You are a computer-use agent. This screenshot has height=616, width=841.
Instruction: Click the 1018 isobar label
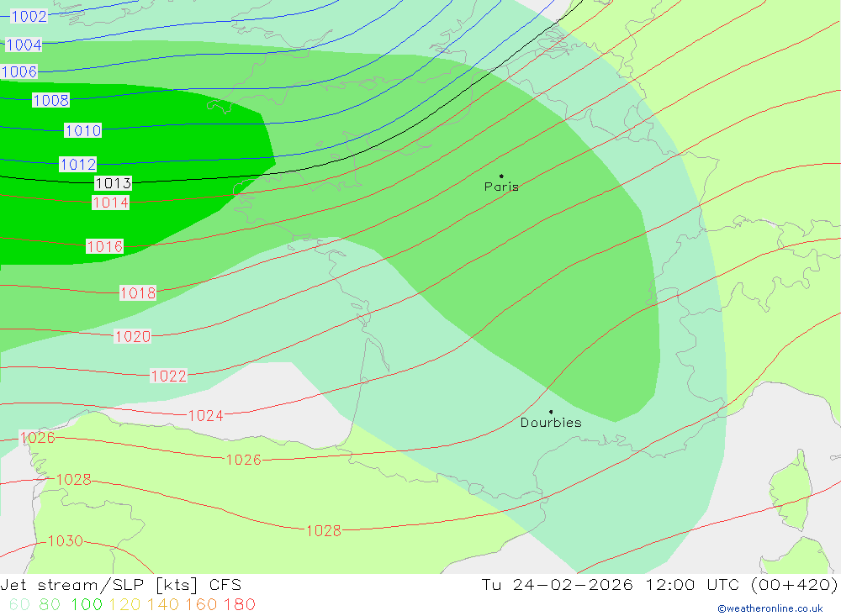tap(138, 292)
